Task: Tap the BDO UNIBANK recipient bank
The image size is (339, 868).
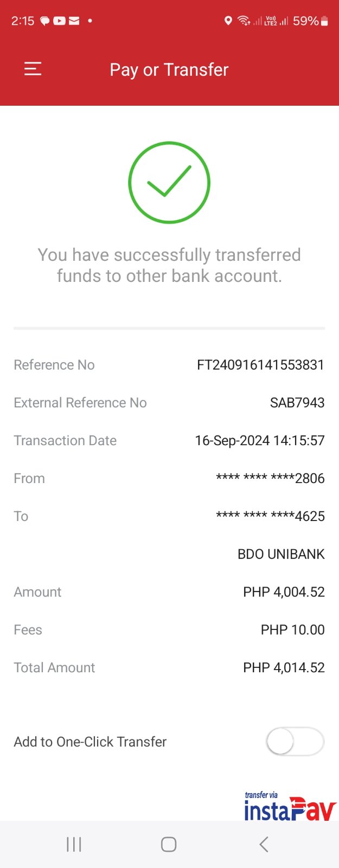Action: (281, 554)
